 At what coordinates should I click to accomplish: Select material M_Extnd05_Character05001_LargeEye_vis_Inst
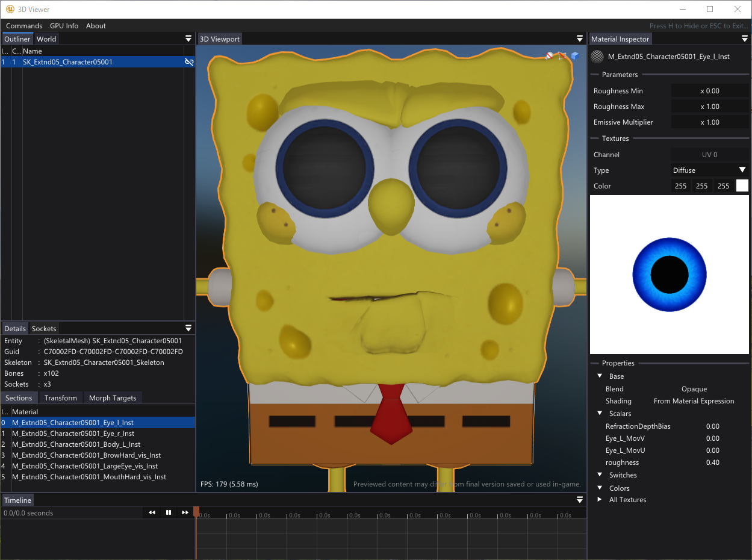98,466
